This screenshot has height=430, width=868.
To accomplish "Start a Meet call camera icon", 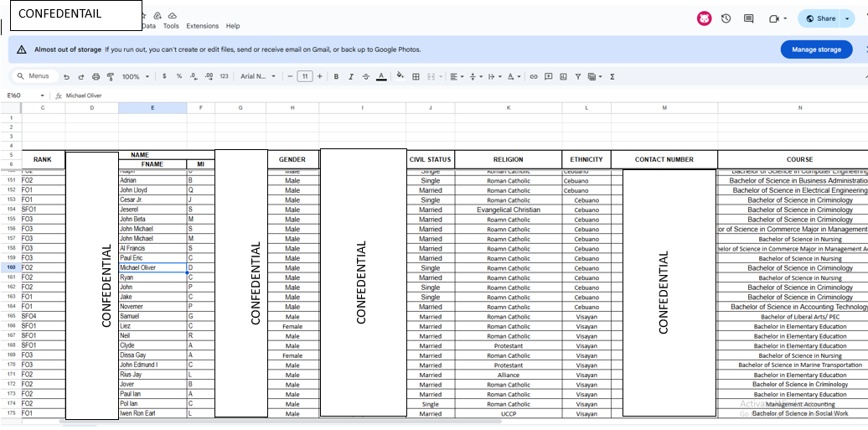I will 774,18.
